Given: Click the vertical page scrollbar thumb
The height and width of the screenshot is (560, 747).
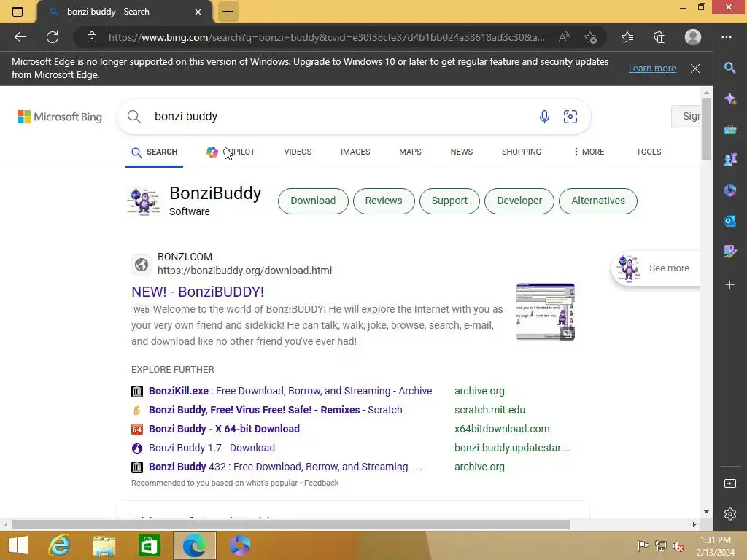Looking at the screenshot, I should click(706, 128).
